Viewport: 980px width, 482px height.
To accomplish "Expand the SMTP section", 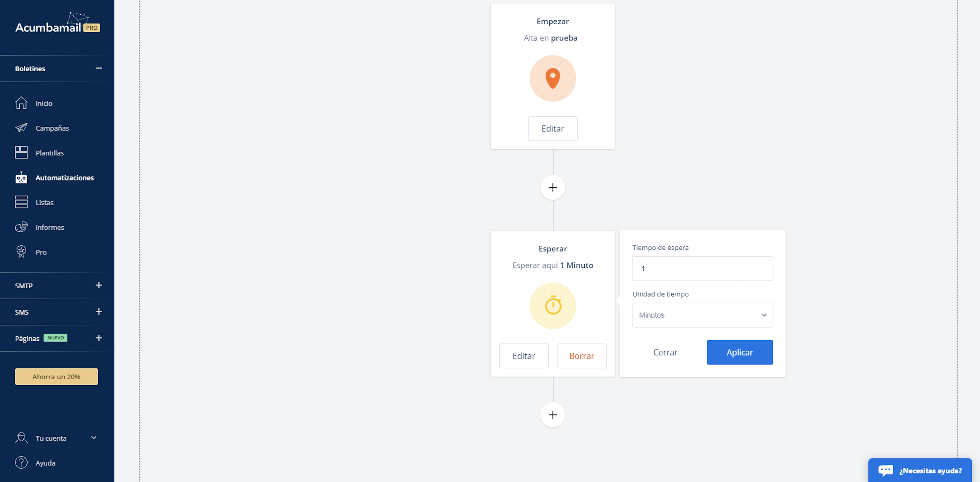I will point(99,285).
